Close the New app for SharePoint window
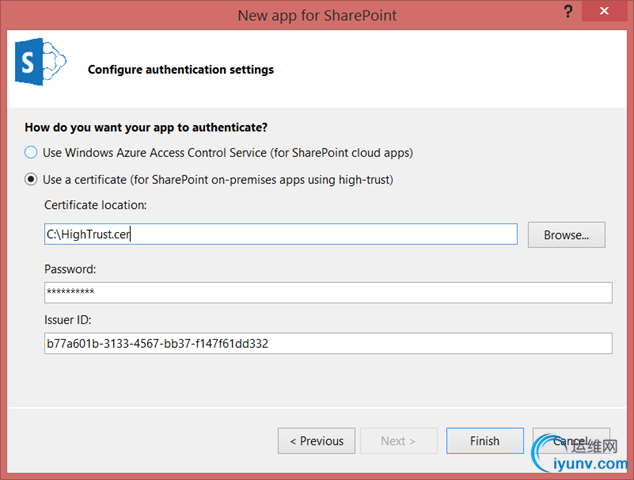Screen dimensions: 634x480 coord(604,11)
